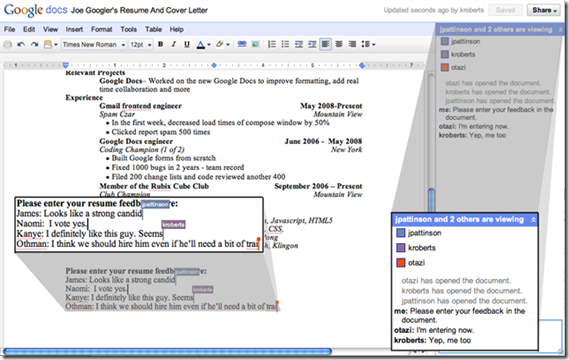Open the line spacing dropdown

pos(368,44)
